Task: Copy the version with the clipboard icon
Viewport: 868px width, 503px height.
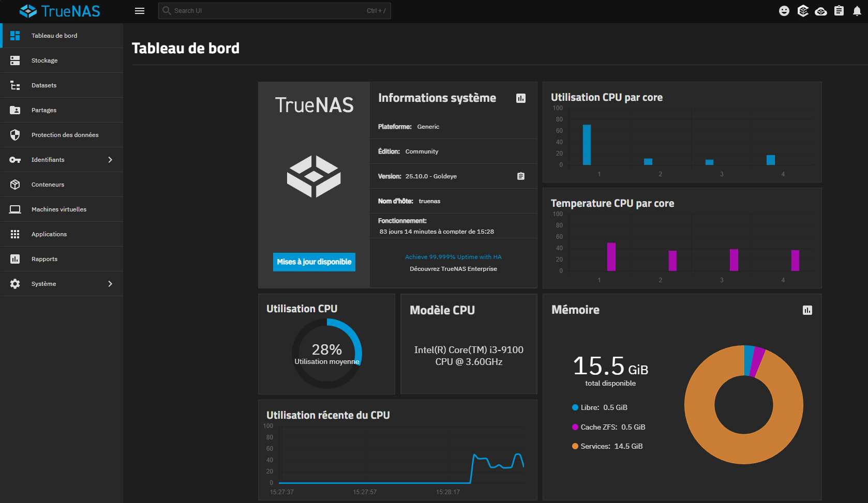Action: 520,176
